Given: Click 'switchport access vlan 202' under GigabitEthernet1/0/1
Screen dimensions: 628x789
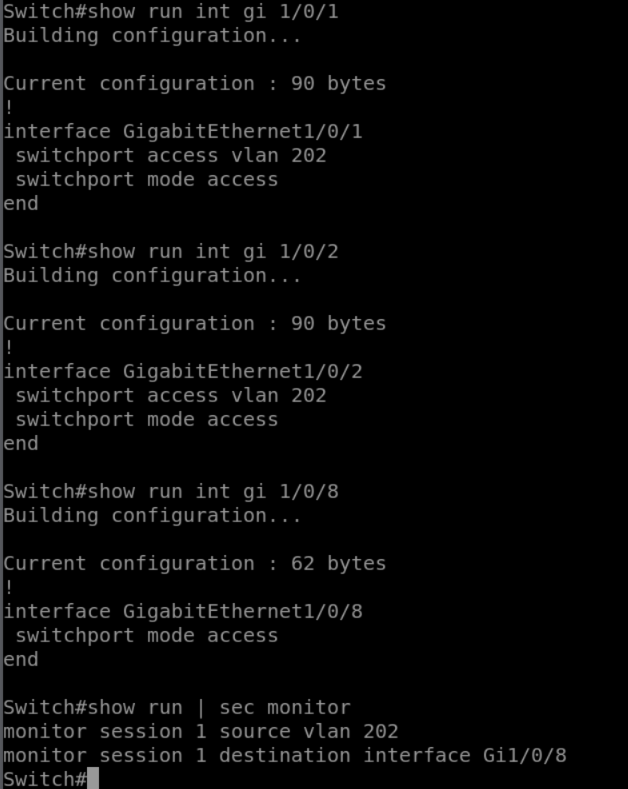Looking at the screenshot, I should click(170, 155).
